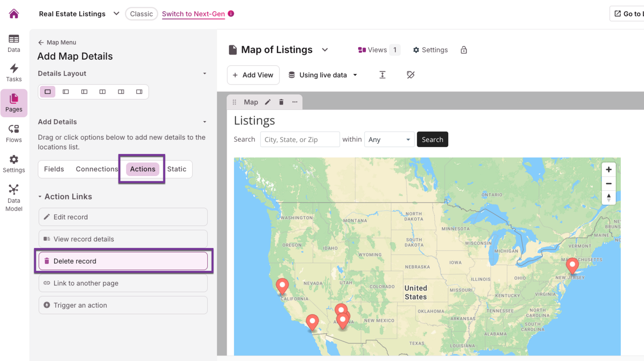Choose the last details layout option

(x=139, y=92)
